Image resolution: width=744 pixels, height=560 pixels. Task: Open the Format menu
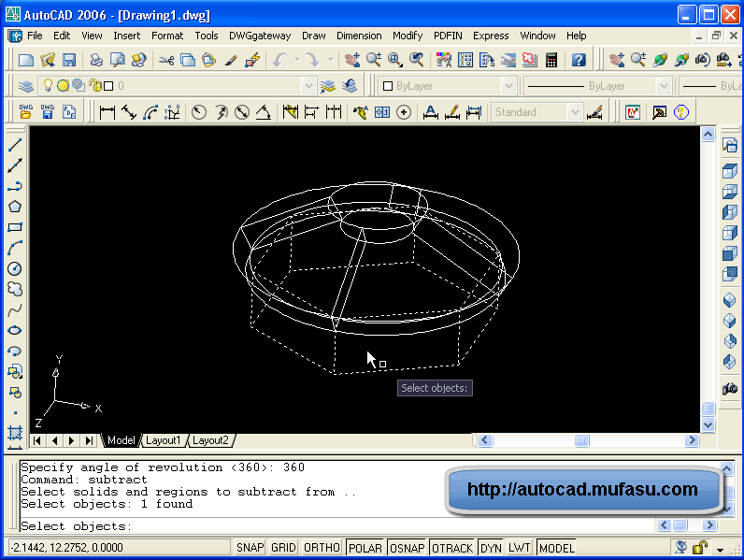click(x=167, y=36)
